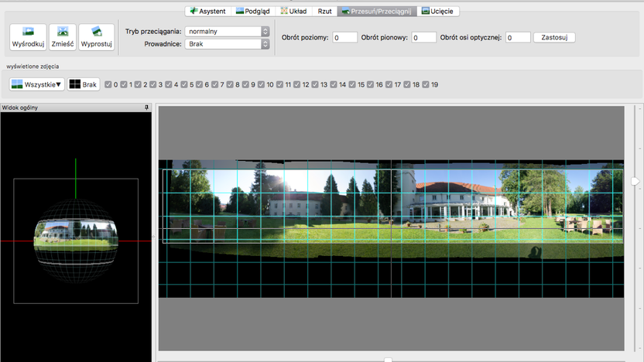Screen dimensions: 644x362
Task: Open the Wszystkie images dropdown
Action: (x=37, y=84)
